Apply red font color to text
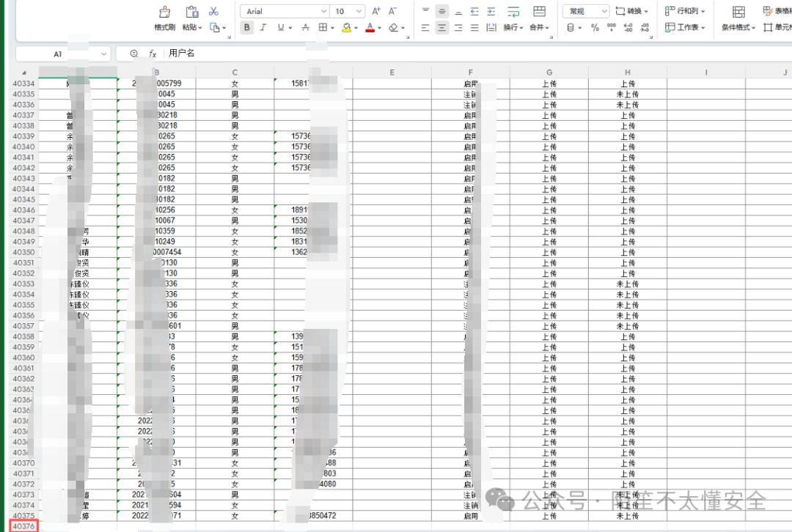This screenshot has height=532, width=792. click(370, 27)
